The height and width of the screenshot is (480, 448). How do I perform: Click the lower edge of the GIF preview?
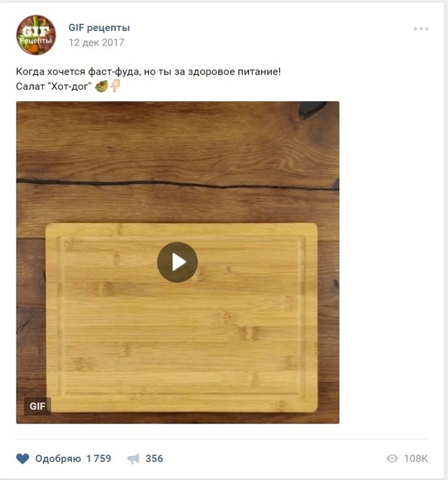[x=177, y=419]
